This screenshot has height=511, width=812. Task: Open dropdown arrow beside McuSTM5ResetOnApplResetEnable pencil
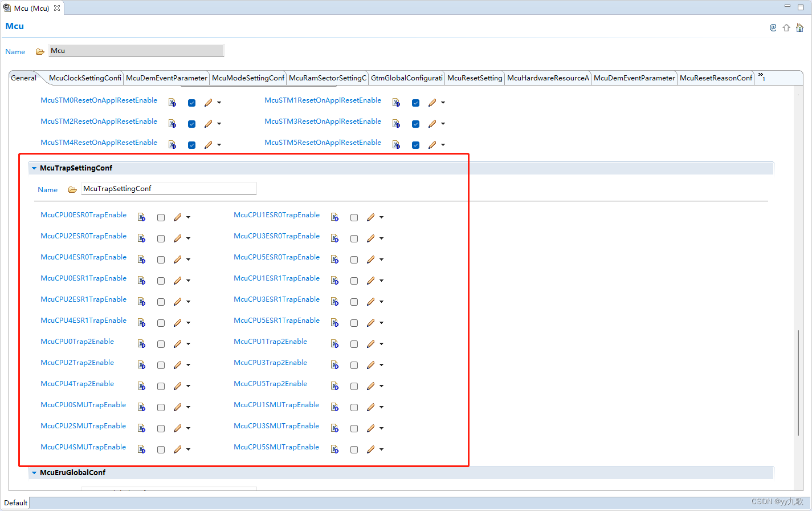pos(443,145)
